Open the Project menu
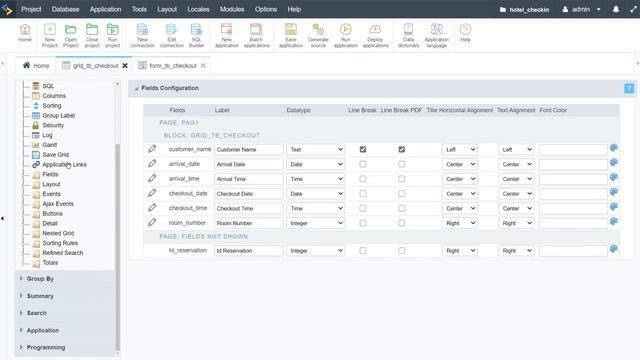This screenshot has height=360, width=640. tap(31, 9)
